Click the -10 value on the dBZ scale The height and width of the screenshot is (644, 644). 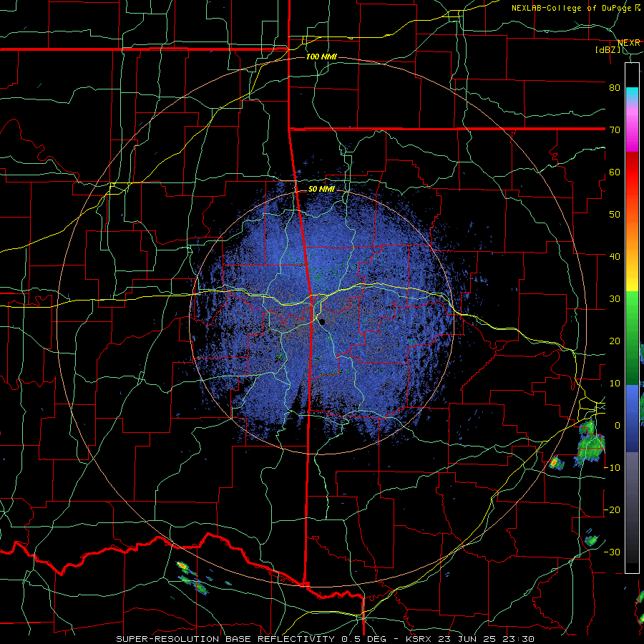[612, 467]
